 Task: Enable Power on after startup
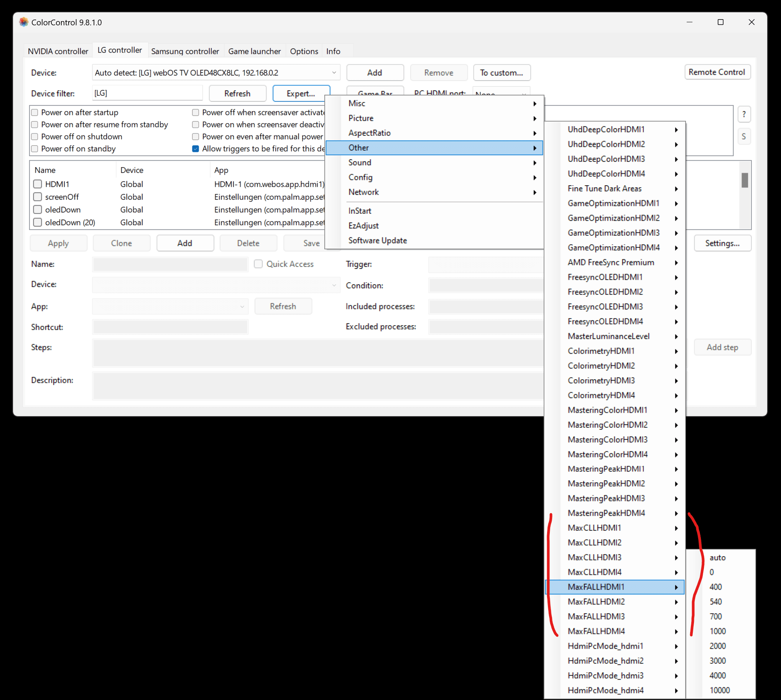pos(35,112)
